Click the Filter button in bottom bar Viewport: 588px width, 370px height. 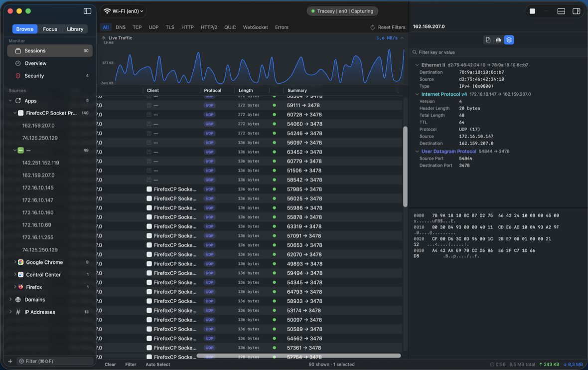(x=131, y=365)
